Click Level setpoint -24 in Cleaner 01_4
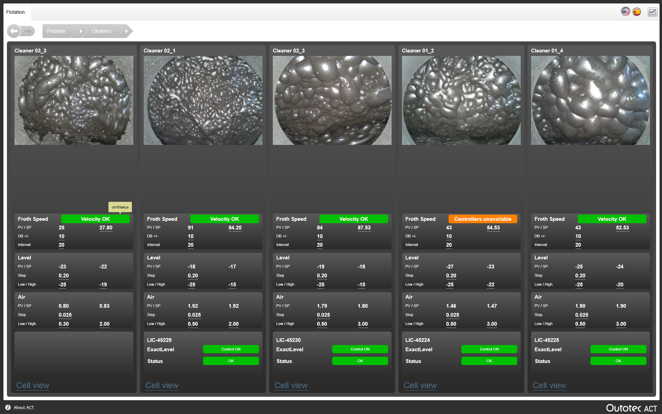Image resolution: width=662 pixels, height=414 pixels. click(x=620, y=267)
